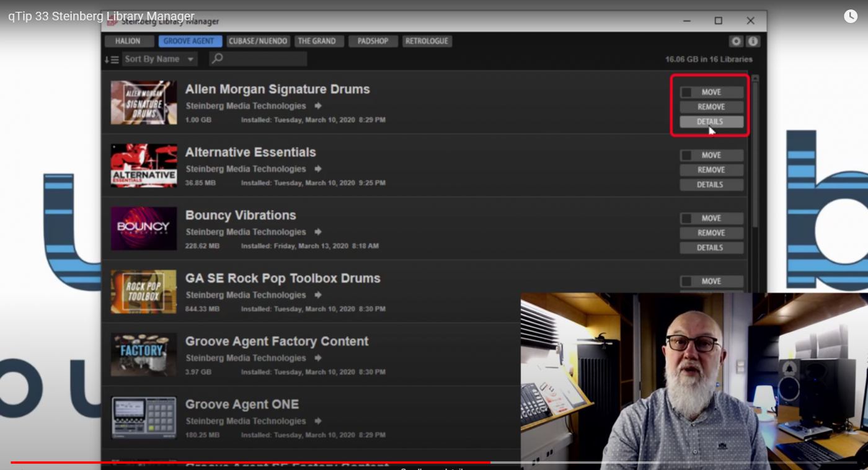Switch to the CUBASE/NUENDO tab
This screenshot has width=868, height=470.
[x=258, y=41]
